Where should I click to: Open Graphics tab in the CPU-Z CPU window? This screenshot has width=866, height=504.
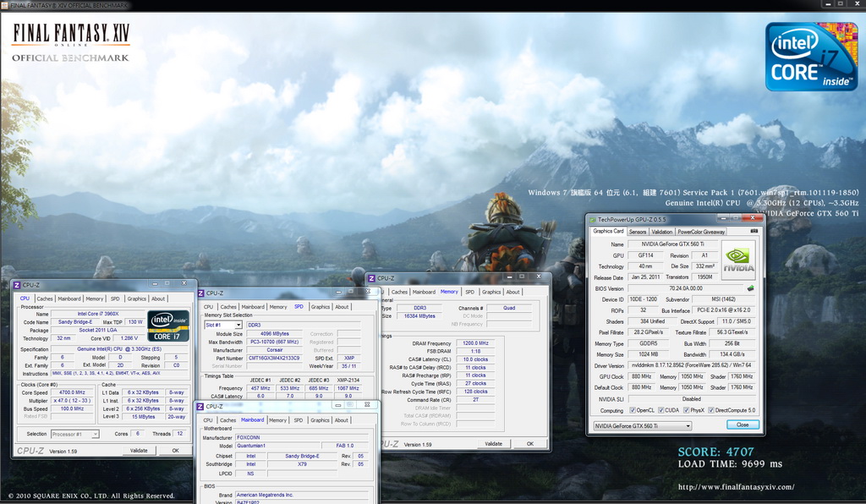click(136, 299)
